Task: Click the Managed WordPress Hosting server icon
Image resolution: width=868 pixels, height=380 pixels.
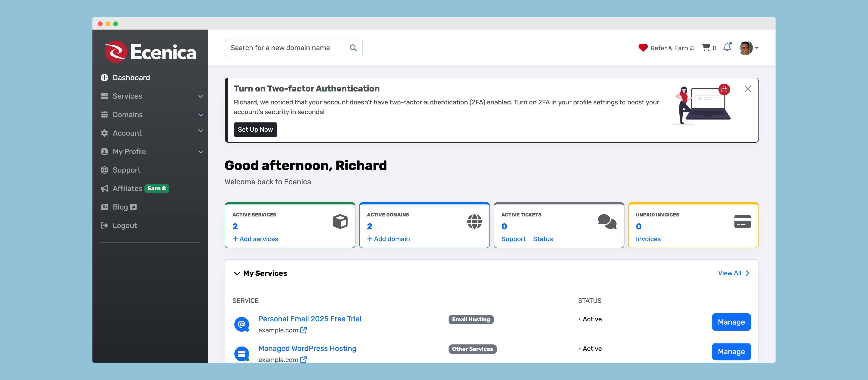Action: point(241,354)
